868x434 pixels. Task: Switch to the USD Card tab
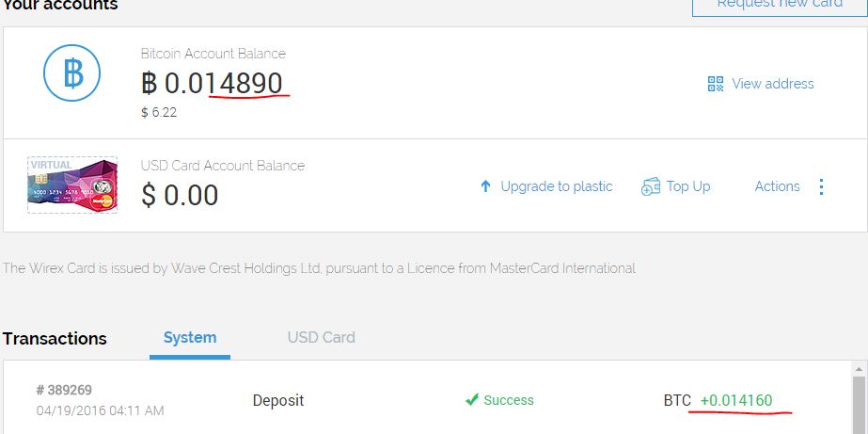click(321, 338)
